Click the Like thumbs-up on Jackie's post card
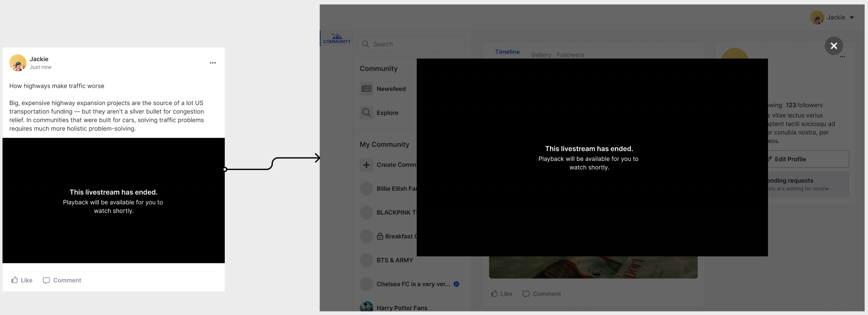The width and height of the screenshot is (868, 315). coord(15,280)
